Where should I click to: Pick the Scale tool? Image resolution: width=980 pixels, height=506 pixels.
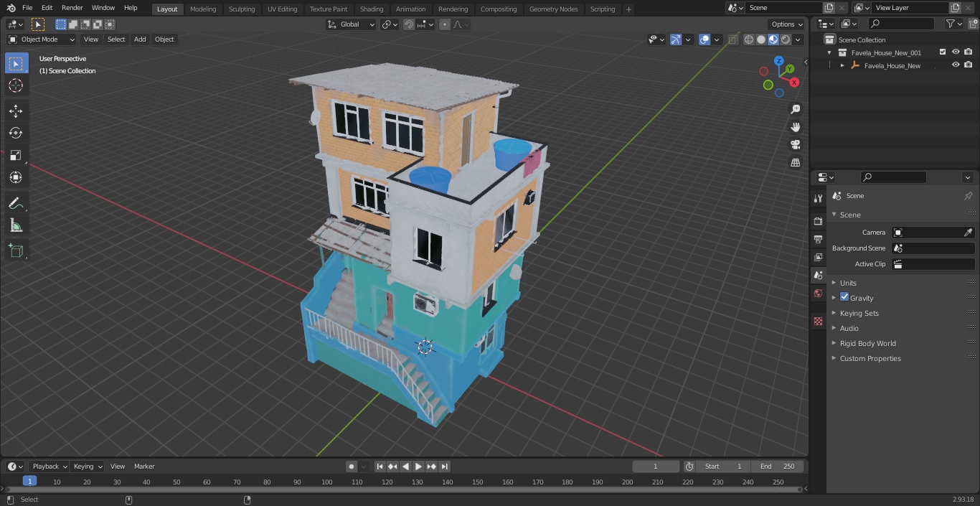16,155
